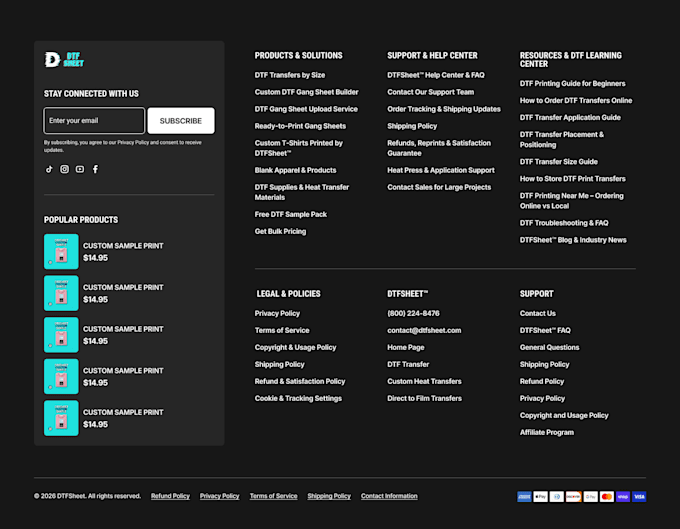Click the (800) 224-8476 phone number

pos(413,313)
